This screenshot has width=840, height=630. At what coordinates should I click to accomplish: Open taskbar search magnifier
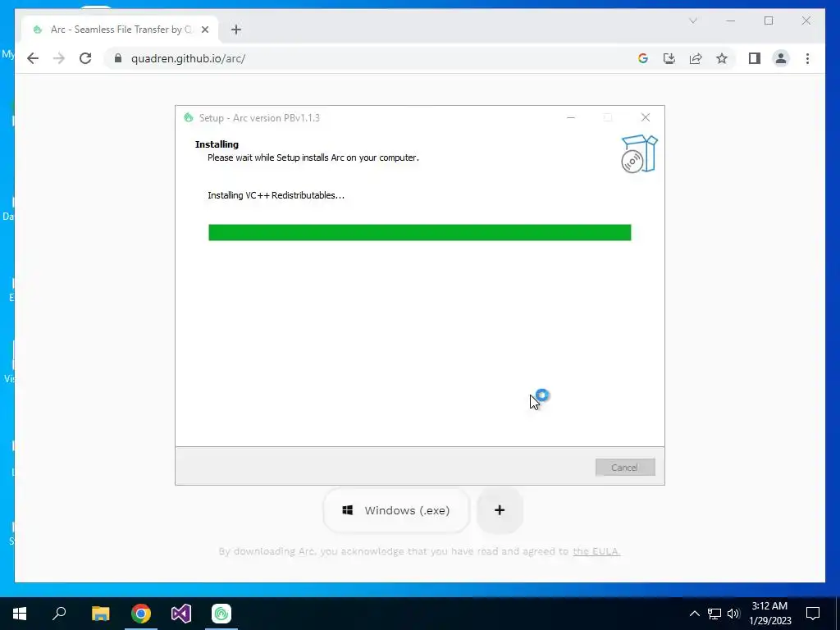[x=59, y=614]
